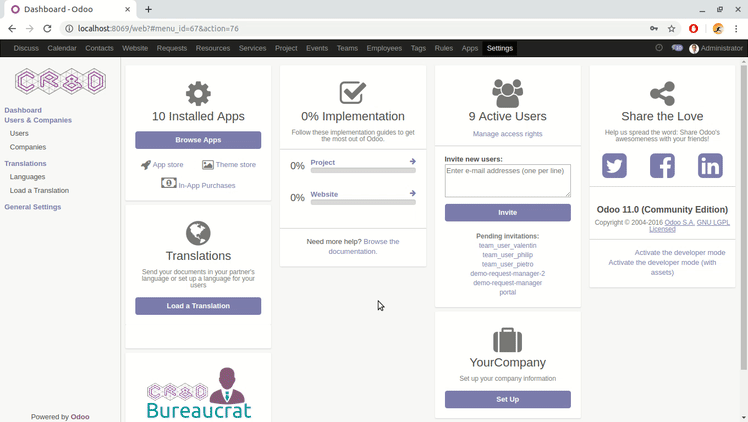Share Odoo on Facebook
This screenshot has height=422, width=748.
[662, 165]
